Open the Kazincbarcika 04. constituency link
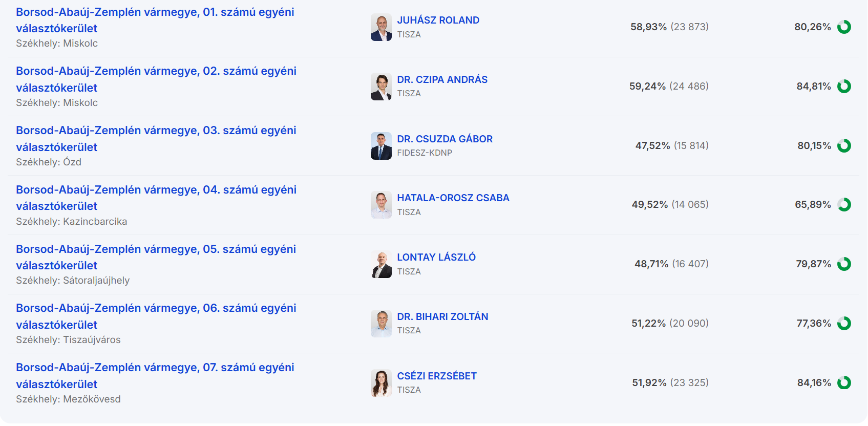 click(x=156, y=190)
